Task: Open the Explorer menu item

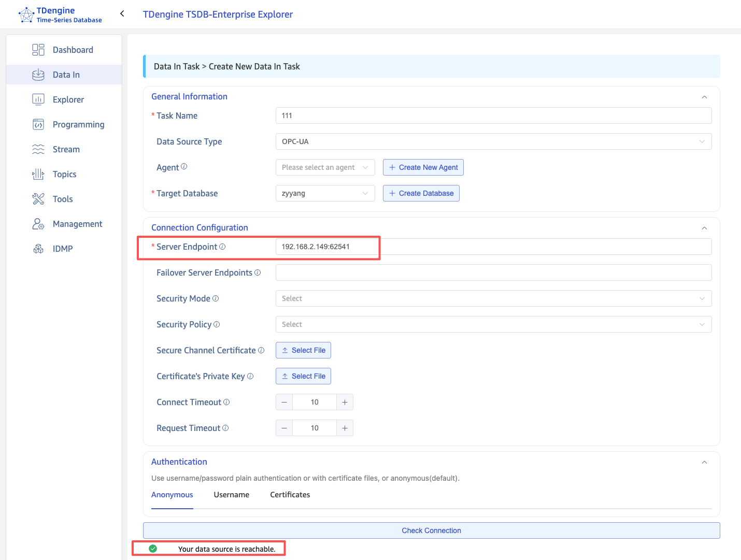Action: click(64, 99)
